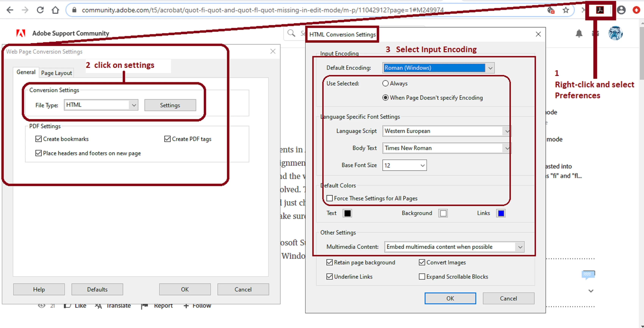Expand the Base Font Size dropdown
Screen dimensions: 644x328
[x=422, y=165]
